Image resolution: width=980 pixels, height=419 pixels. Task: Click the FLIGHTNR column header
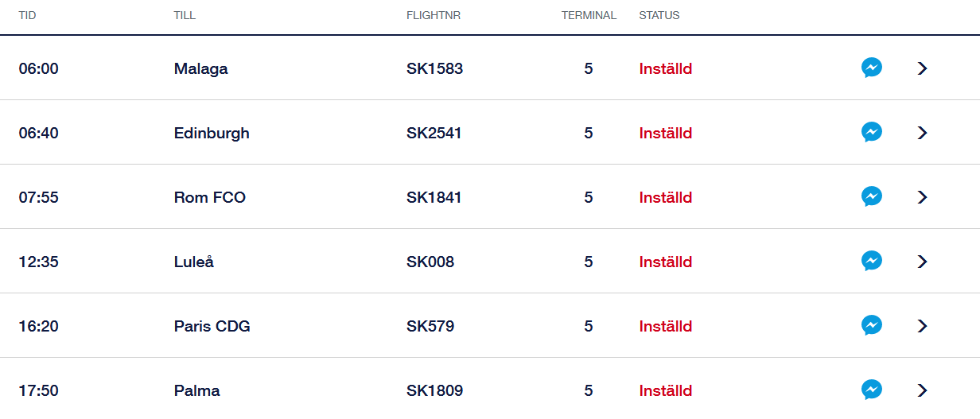[x=434, y=15]
